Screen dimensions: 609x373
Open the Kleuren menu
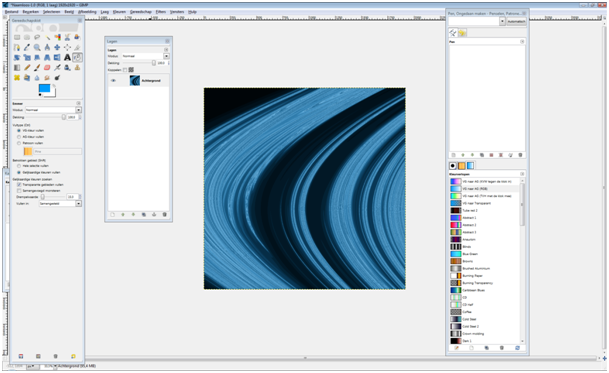tap(119, 12)
